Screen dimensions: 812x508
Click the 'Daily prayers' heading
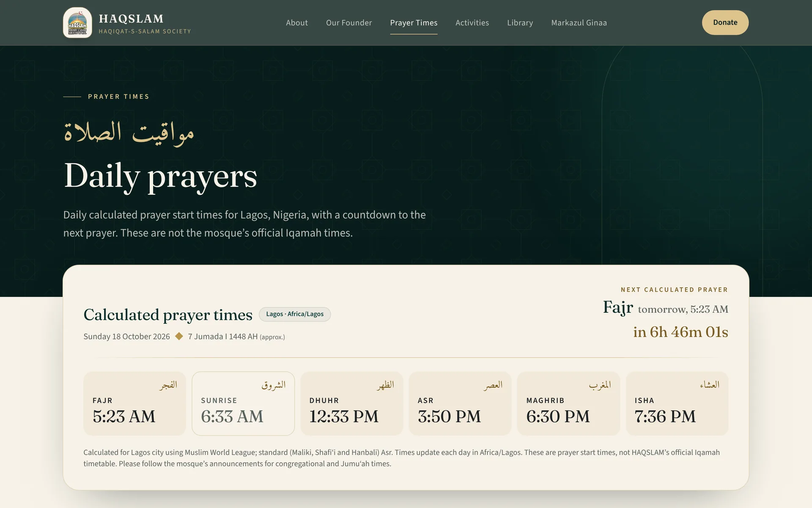[x=160, y=177]
